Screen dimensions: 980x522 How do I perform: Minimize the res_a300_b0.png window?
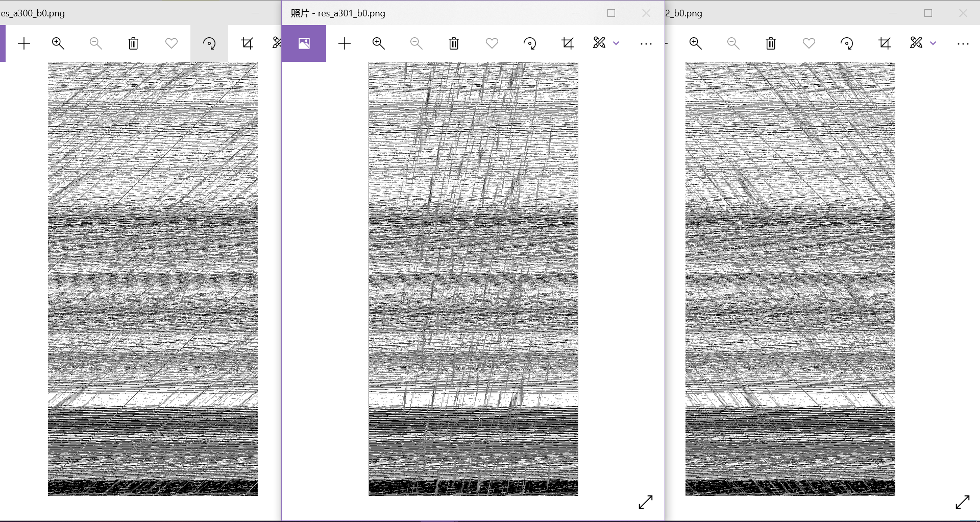(x=256, y=13)
